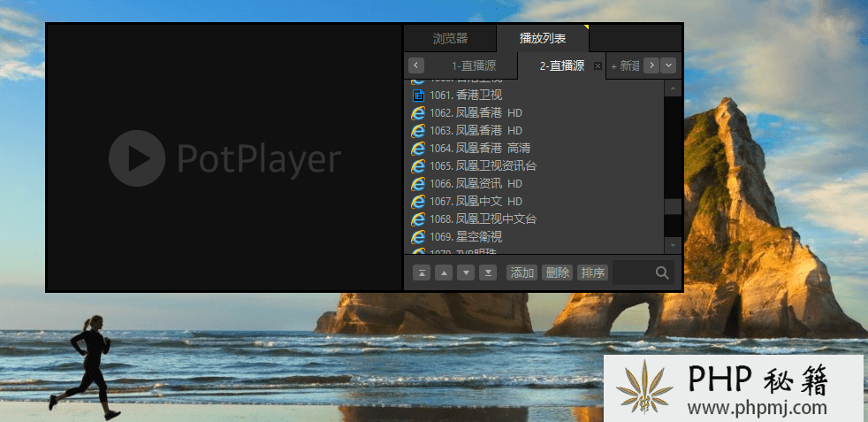Viewport: 868px width, 422px height.
Task: Click the + 新建 playlist tab
Action: pos(625,65)
